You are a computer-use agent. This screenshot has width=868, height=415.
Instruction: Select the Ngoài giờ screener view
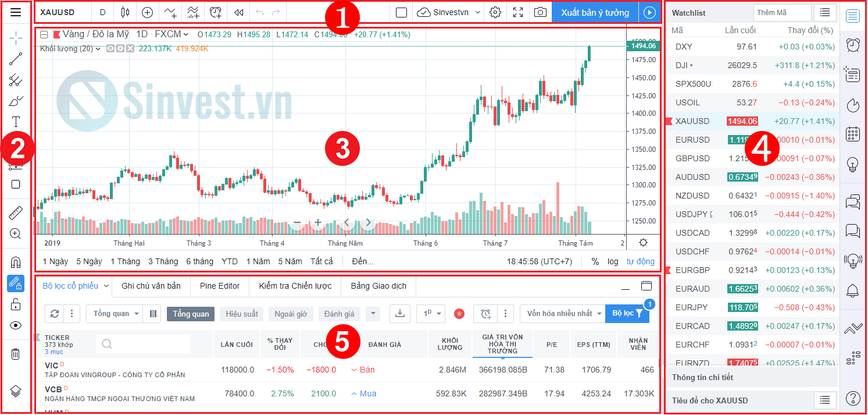[x=291, y=314]
